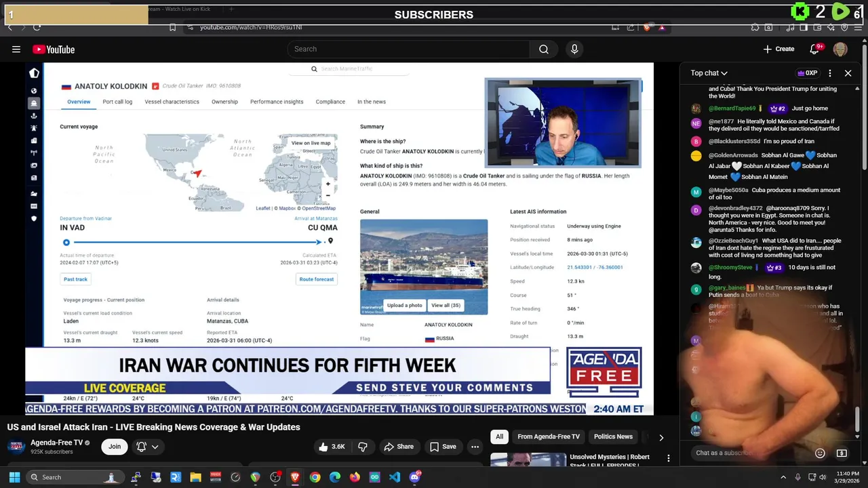This screenshot has width=868, height=488.
Task: Select From Agenda-Free TV chip
Action: point(549,436)
